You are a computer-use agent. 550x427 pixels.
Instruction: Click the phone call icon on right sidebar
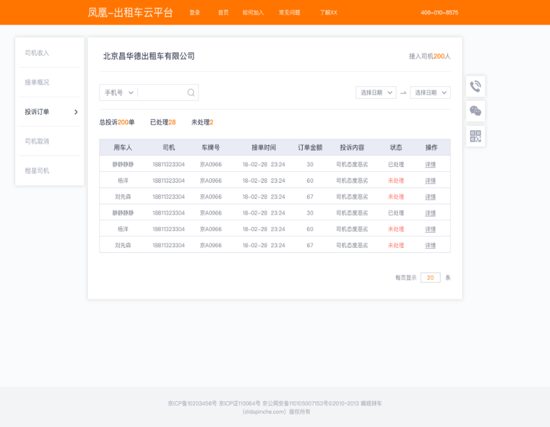click(475, 86)
